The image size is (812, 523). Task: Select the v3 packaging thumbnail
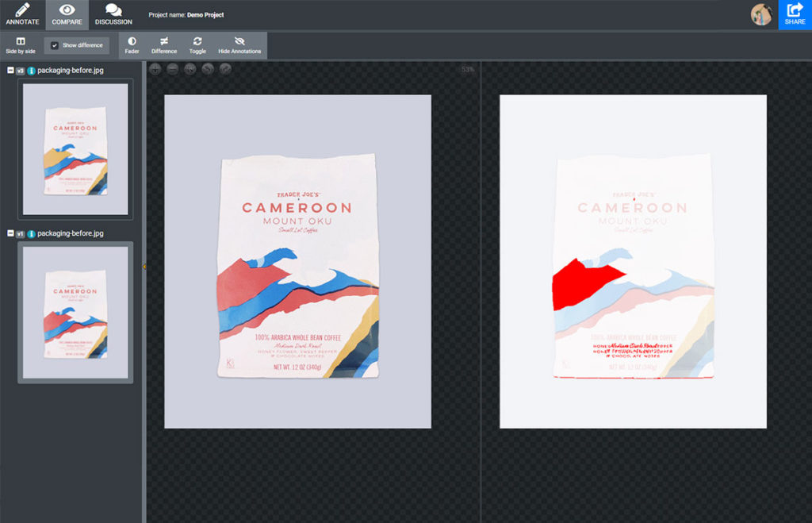75,149
